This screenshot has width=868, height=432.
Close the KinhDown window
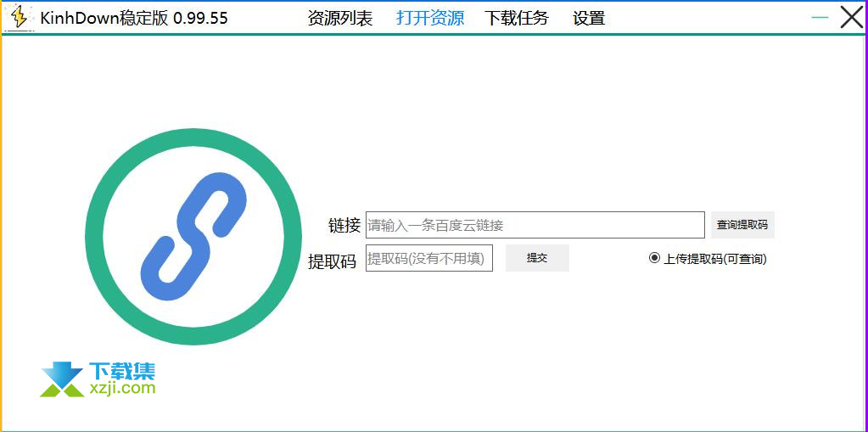point(852,17)
